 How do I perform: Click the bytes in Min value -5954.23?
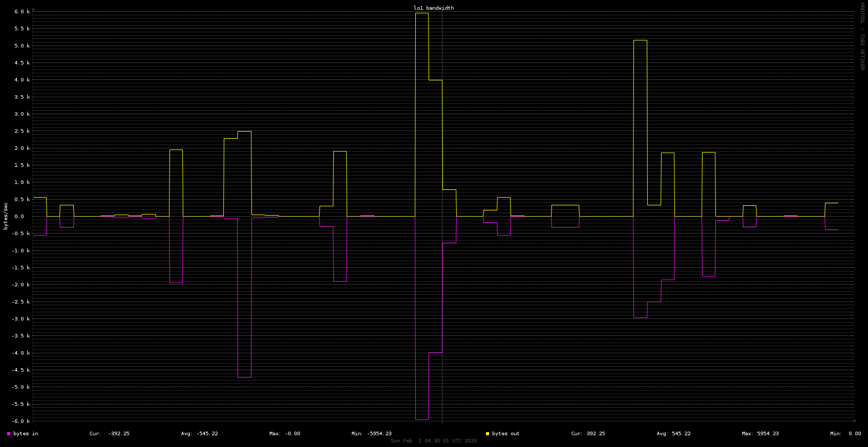tap(379, 434)
